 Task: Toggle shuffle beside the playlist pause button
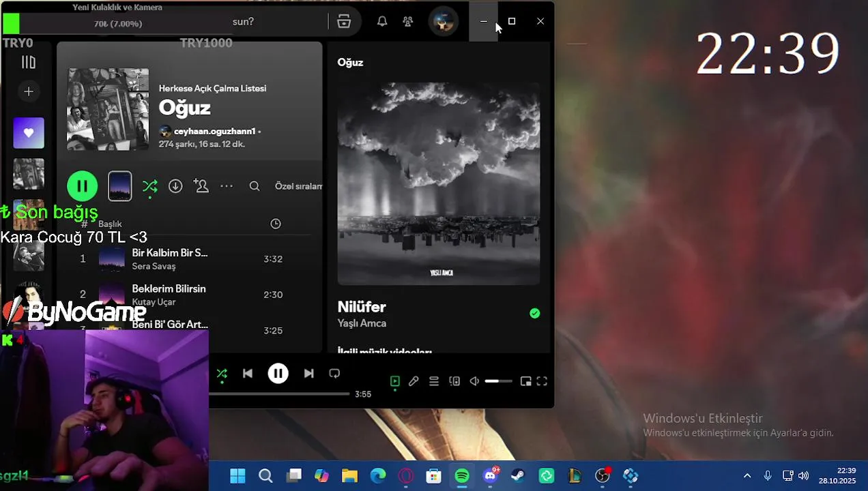[x=150, y=186]
